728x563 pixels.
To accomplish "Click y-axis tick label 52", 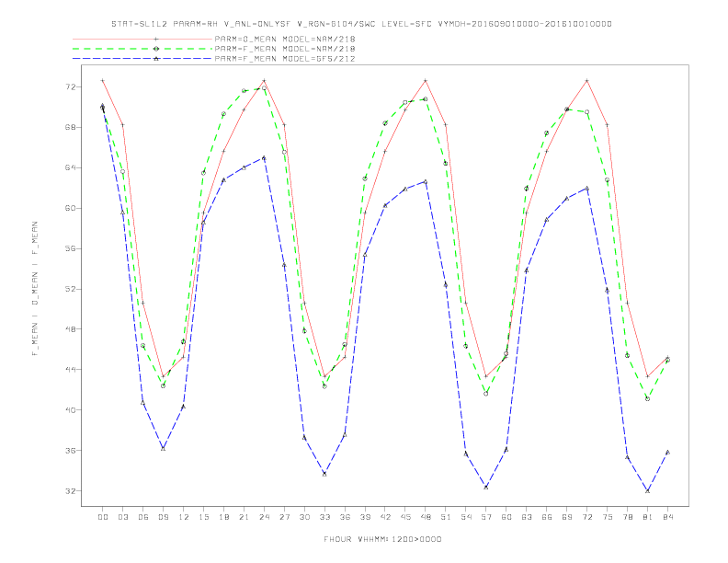I will 71,289.
